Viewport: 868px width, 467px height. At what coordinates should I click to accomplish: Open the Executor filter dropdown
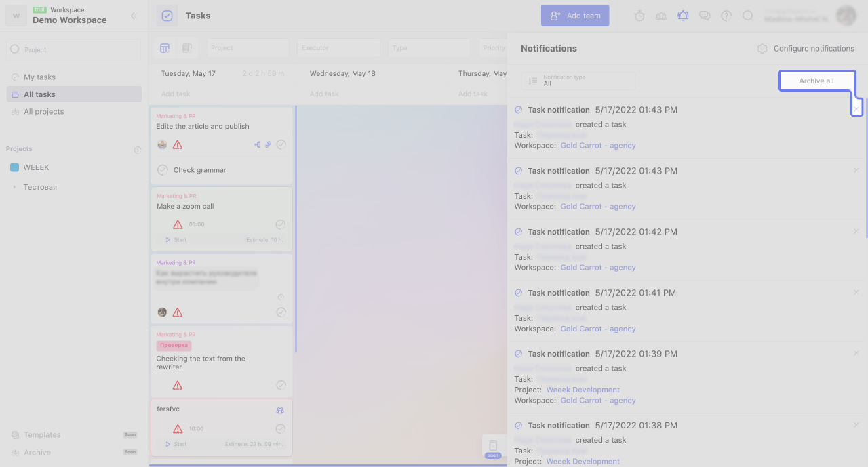point(338,48)
